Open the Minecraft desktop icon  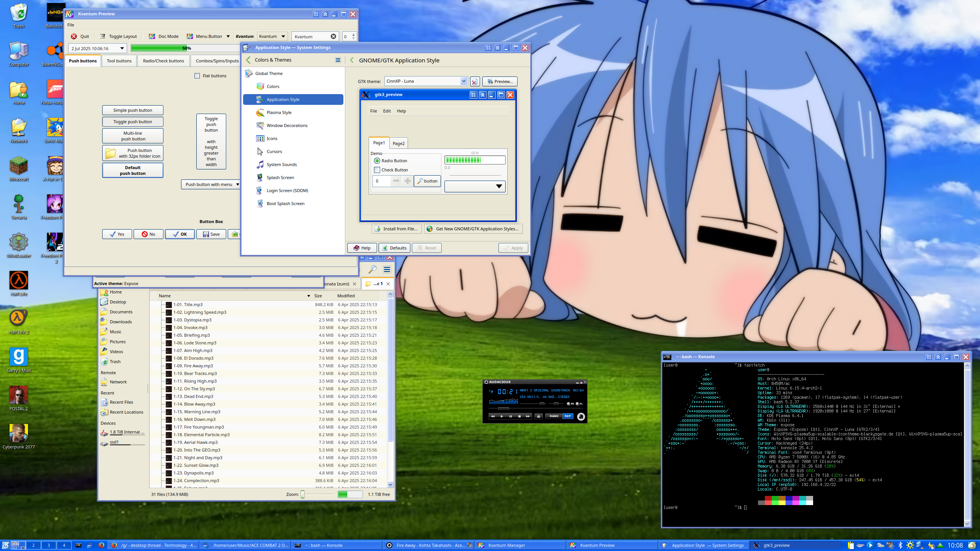pyautogui.click(x=18, y=169)
